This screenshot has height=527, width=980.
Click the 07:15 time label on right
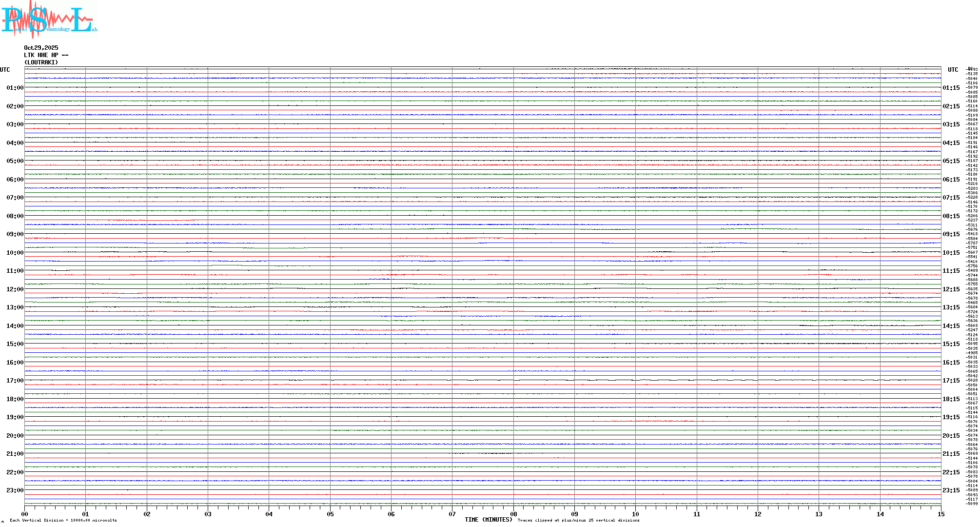point(951,198)
